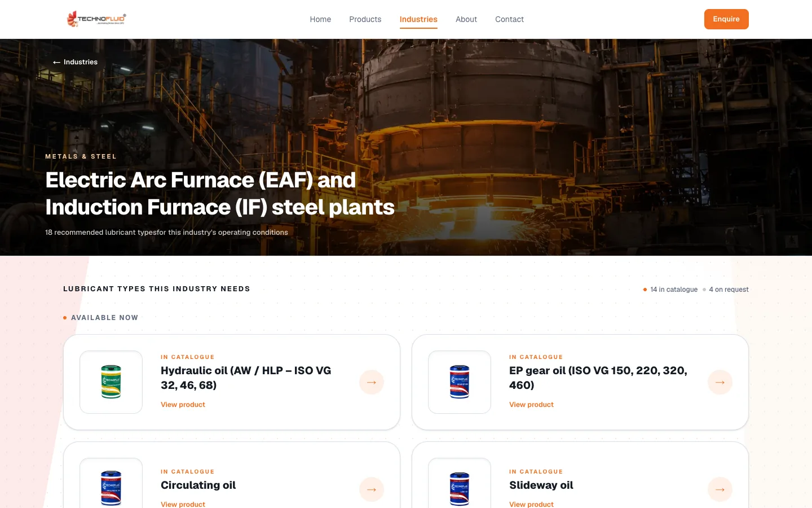Click the Enquire button
Screen dimensions: 812x508
726,19
